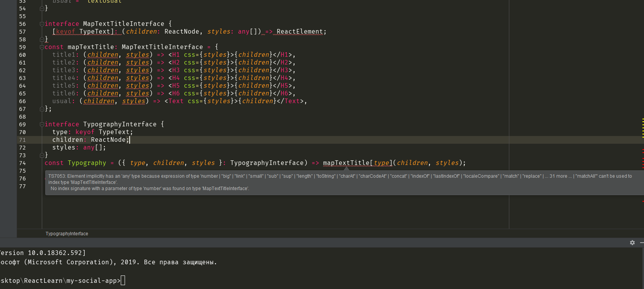Place cursor on 'keyof TypeText' in line 57
The height and width of the screenshot is (289, 644).
83,32
